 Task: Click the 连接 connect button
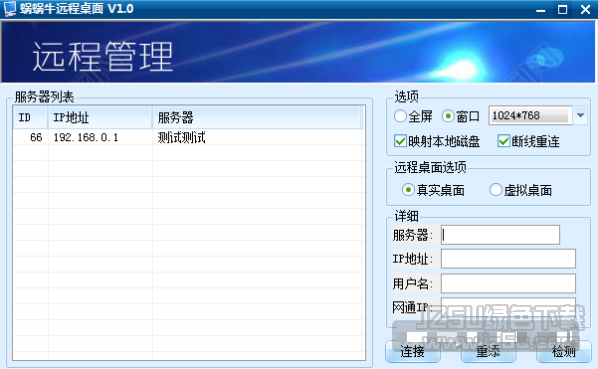point(413,351)
